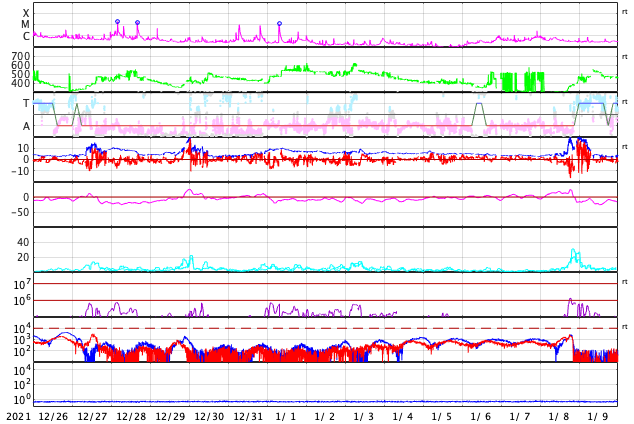Image resolution: width=634 pixels, height=424 pixels.
Task: Click the rt tag beside the dashed threshold panel
Action: [625, 327]
